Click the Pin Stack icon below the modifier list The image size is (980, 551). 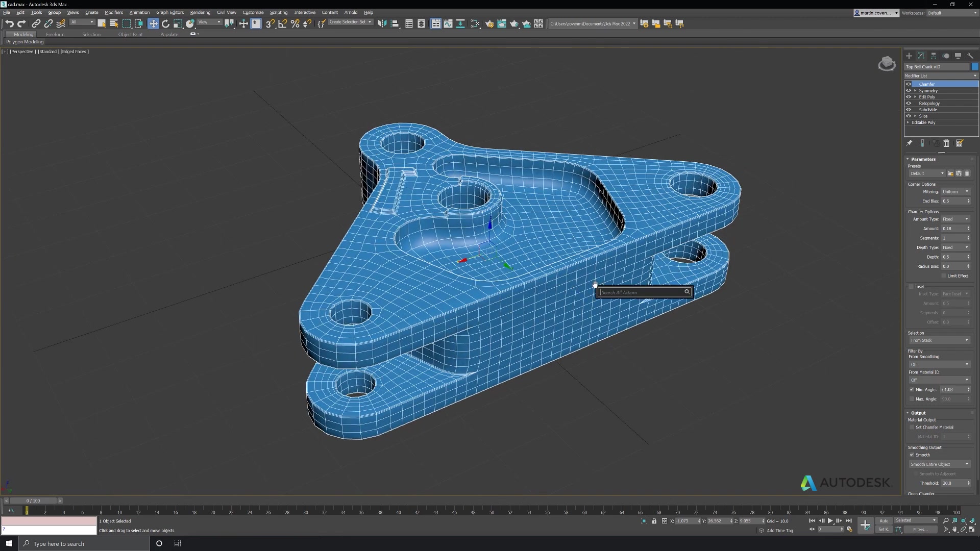pos(910,143)
